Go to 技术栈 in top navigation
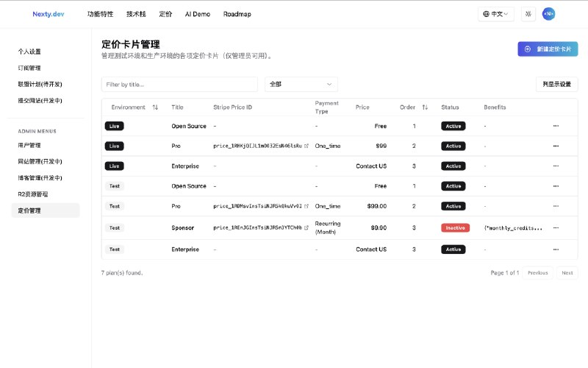Image resolution: width=588 pixels, height=368 pixels. click(136, 14)
